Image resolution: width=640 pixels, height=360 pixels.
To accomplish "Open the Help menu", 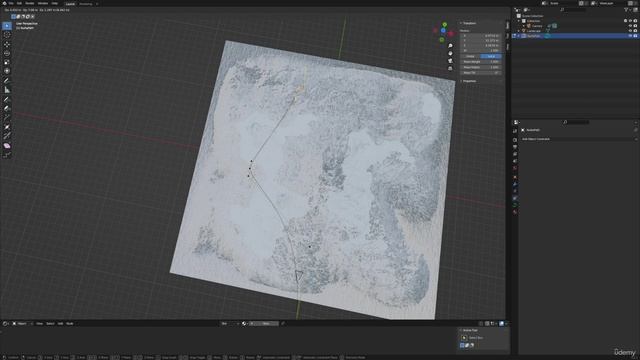I will [55, 3].
